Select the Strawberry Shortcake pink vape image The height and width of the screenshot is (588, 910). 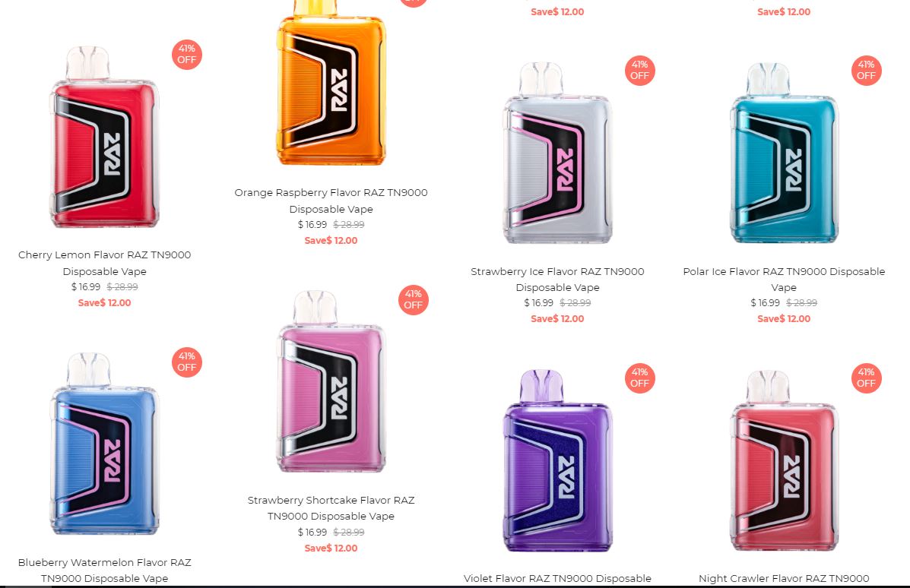(331, 381)
